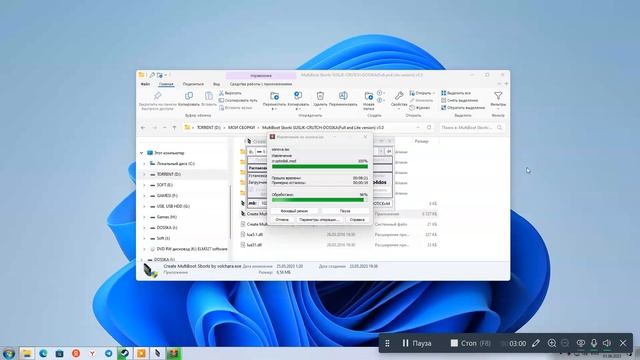The width and height of the screenshot is (640, 360).
Task: Open File Explorer from the taskbar
Action: [x=27, y=353]
